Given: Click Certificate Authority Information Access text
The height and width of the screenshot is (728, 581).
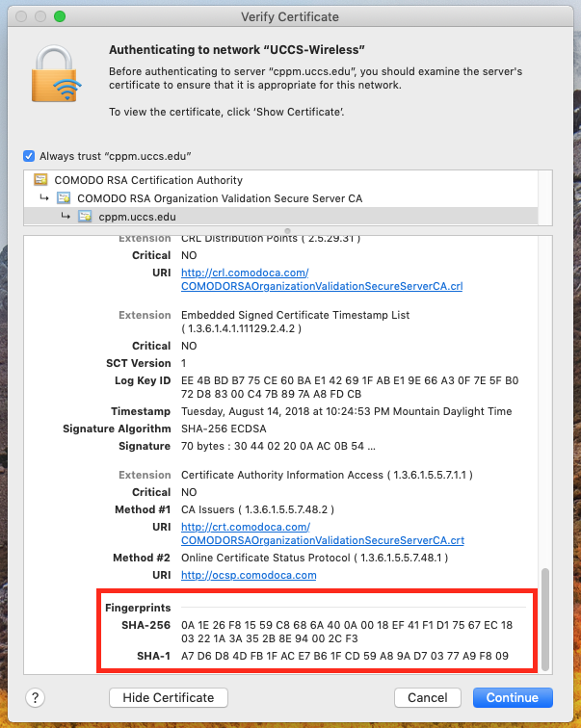Looking at the screenshot, I should (x=327, y=475).
